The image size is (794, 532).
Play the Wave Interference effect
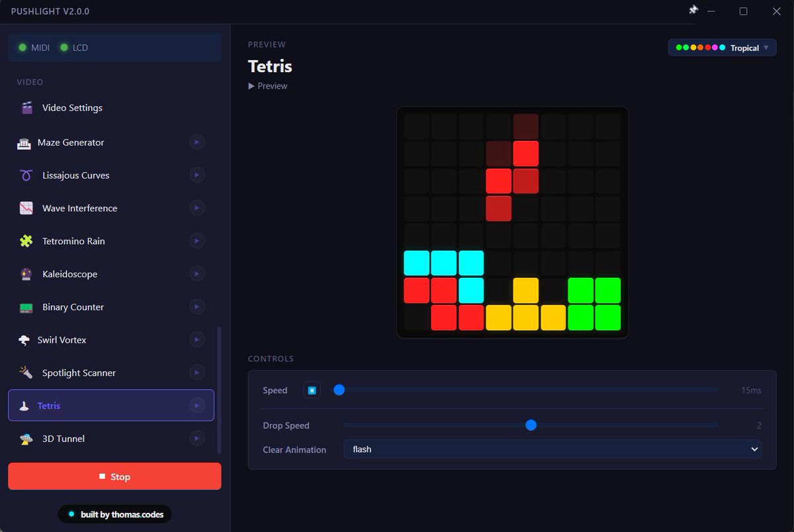point(197,208)
